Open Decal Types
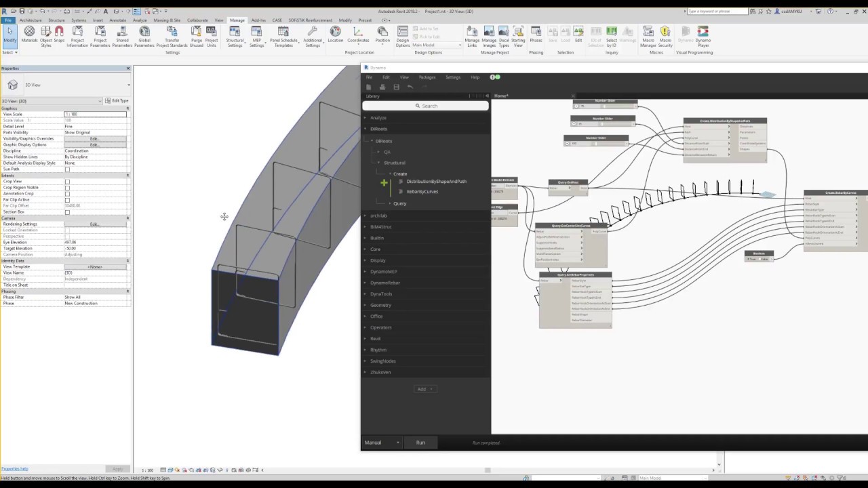Screen dimensions: 868x488 [x=504, y=37]
